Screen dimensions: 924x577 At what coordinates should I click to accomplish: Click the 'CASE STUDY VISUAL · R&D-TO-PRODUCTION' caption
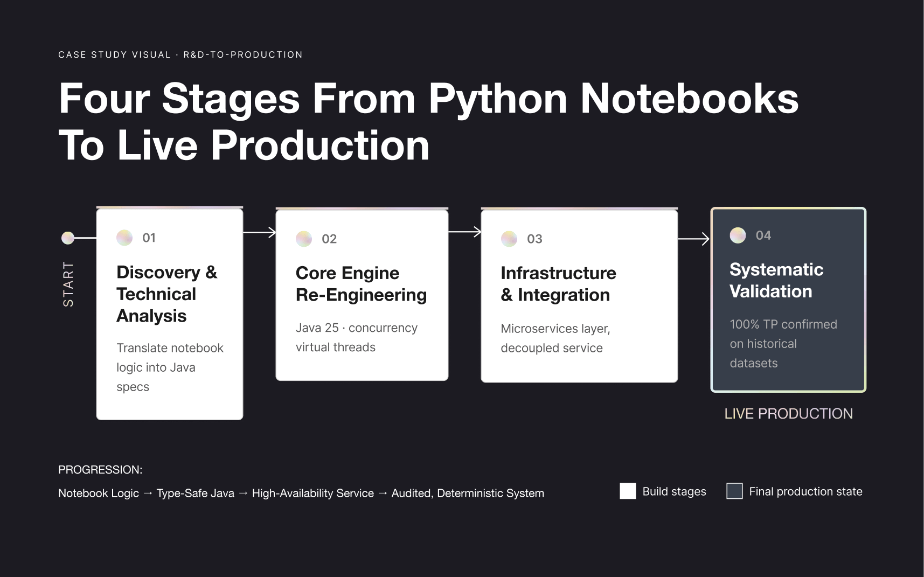(180, 54)
